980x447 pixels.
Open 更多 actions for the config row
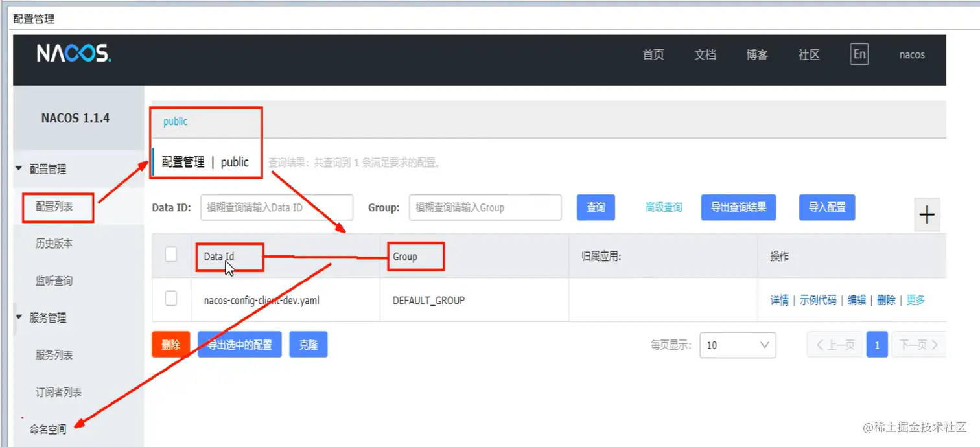pos(916,300)
